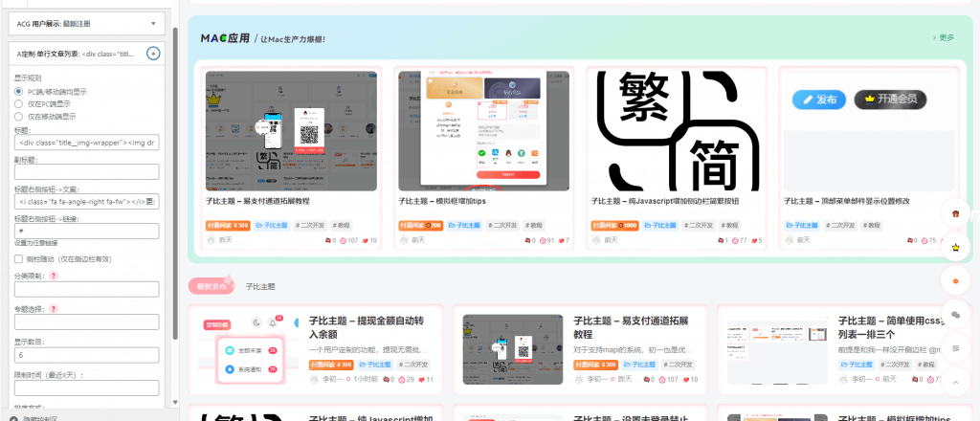
Task: Click views icon with count 29 in list
Action: (403, 379)
